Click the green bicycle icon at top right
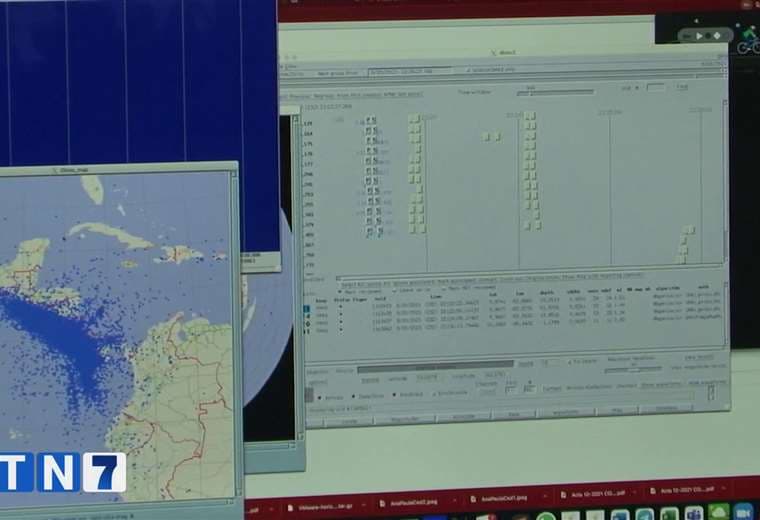Screen dimensions: 760x520 747,46
